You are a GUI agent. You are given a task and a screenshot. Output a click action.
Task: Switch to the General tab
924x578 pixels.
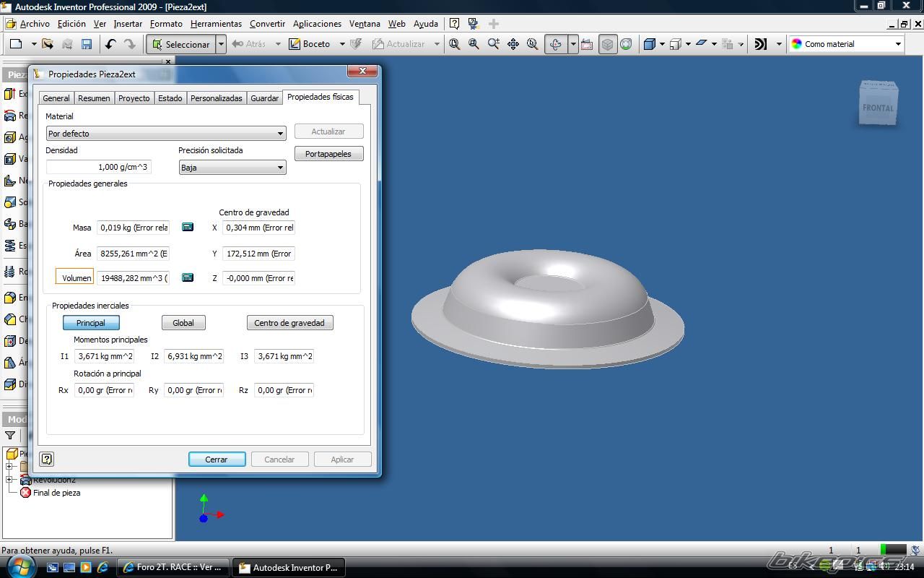coord(56,98)
